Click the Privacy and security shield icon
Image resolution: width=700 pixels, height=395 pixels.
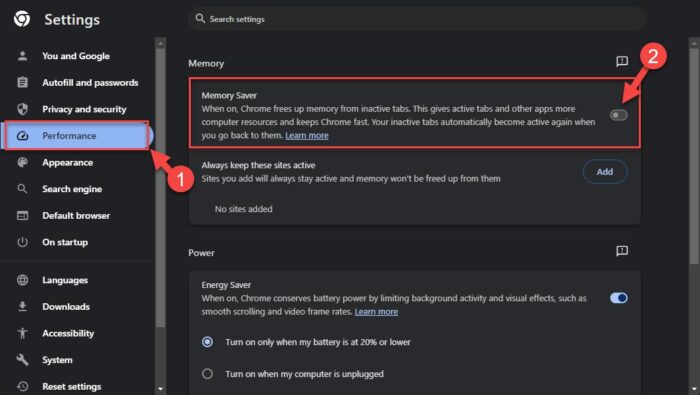click(22, 109)
